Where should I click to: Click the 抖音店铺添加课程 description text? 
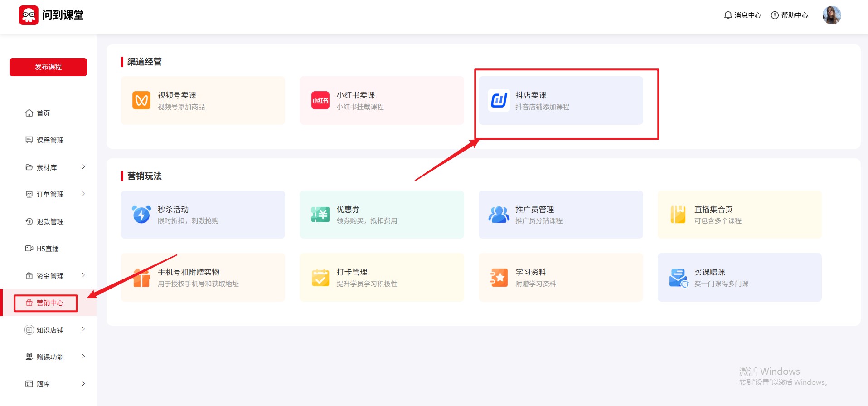(543, 107)
